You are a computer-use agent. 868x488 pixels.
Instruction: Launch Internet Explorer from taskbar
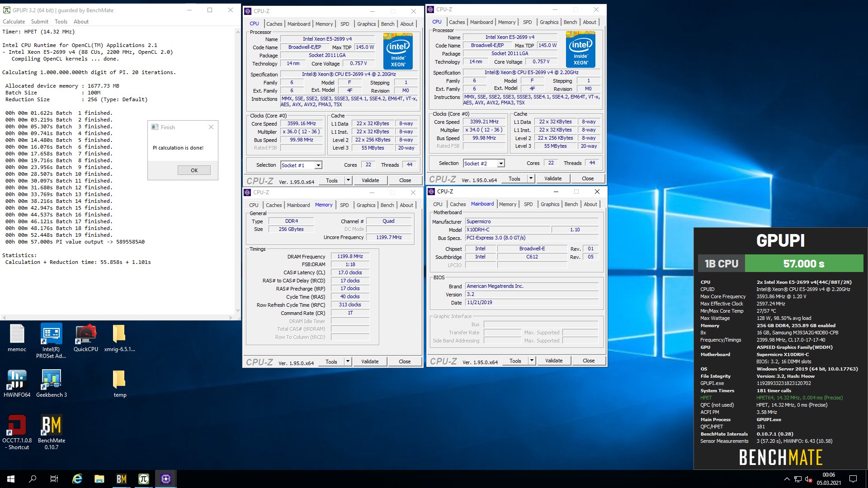pyautogui.click(x=77, y=479)
